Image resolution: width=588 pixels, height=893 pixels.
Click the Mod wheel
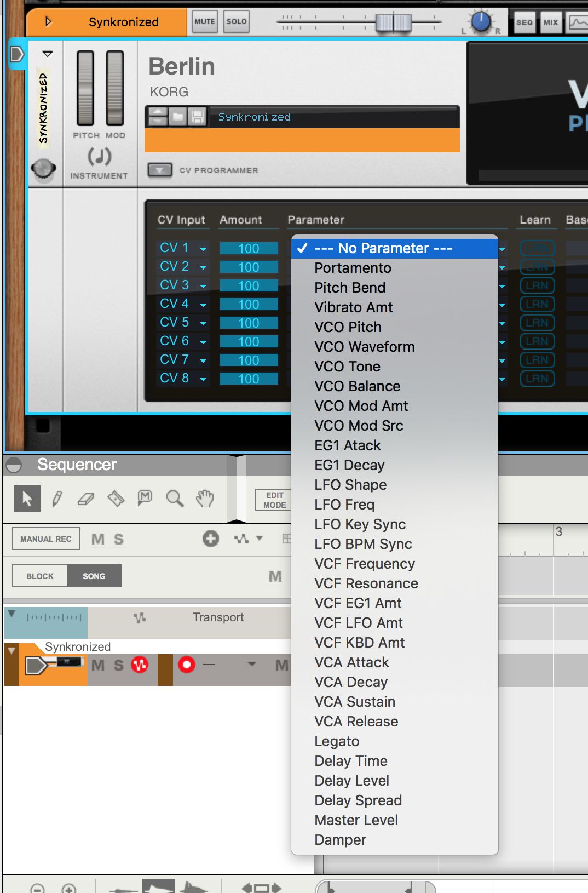115,88
